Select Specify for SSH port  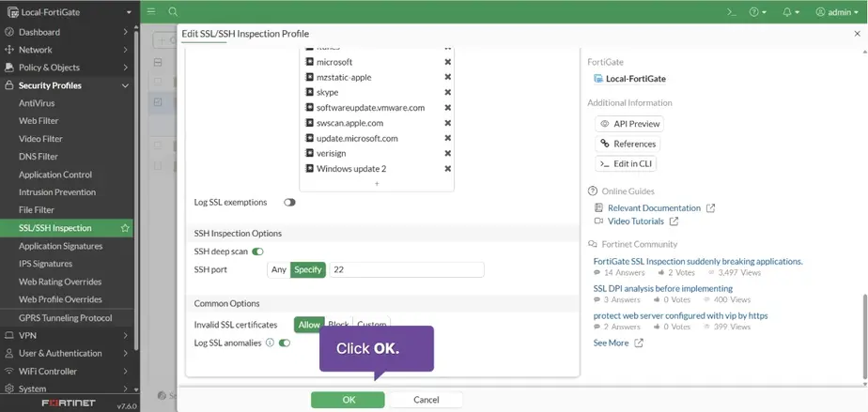(x=308, y=270)
